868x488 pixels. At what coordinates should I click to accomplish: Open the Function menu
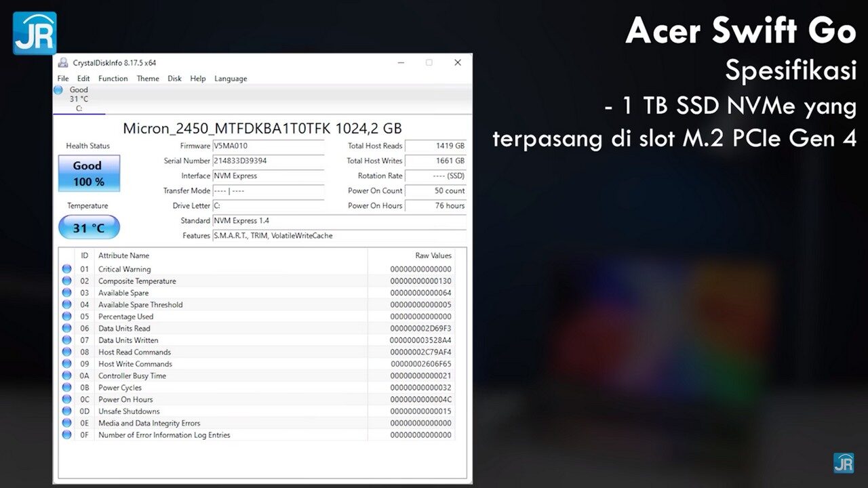pos(113,79)
